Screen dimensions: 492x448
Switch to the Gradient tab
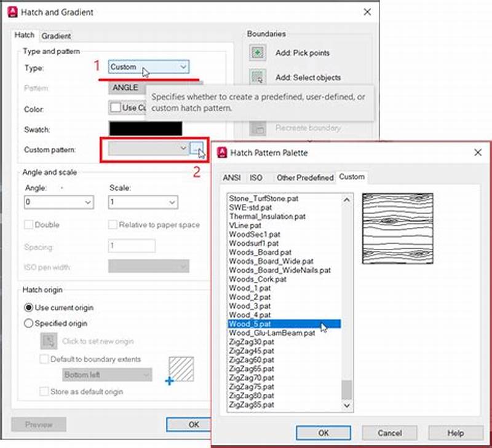tap(55, 36)
